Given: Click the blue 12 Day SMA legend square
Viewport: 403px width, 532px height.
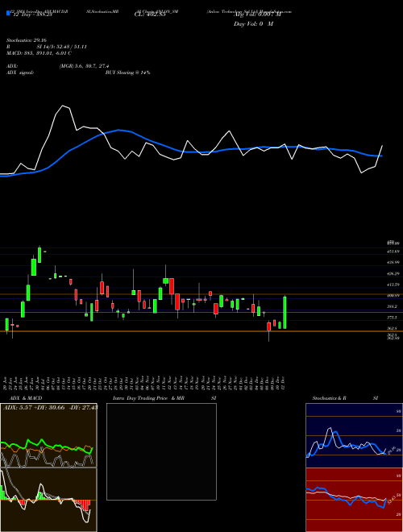Looking at the screenshot, I should click(8, 13).
